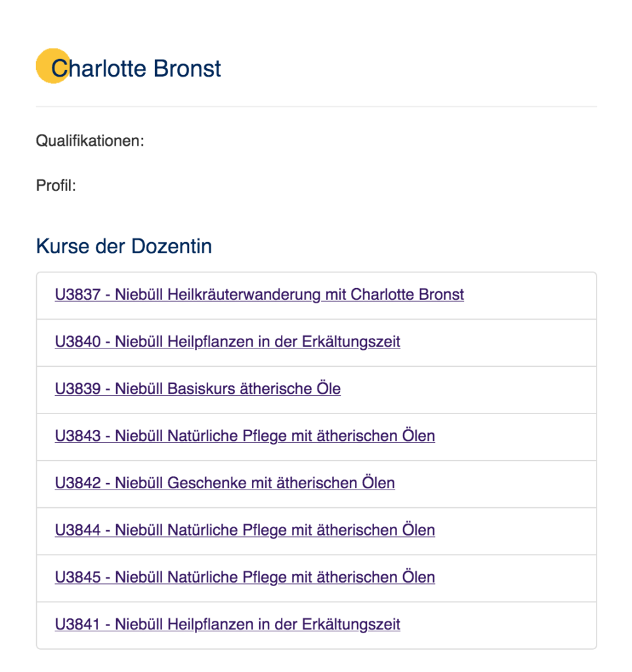Open U3844 Natürliche Pflege course link
Screen dimensions: 632x672
245,530
